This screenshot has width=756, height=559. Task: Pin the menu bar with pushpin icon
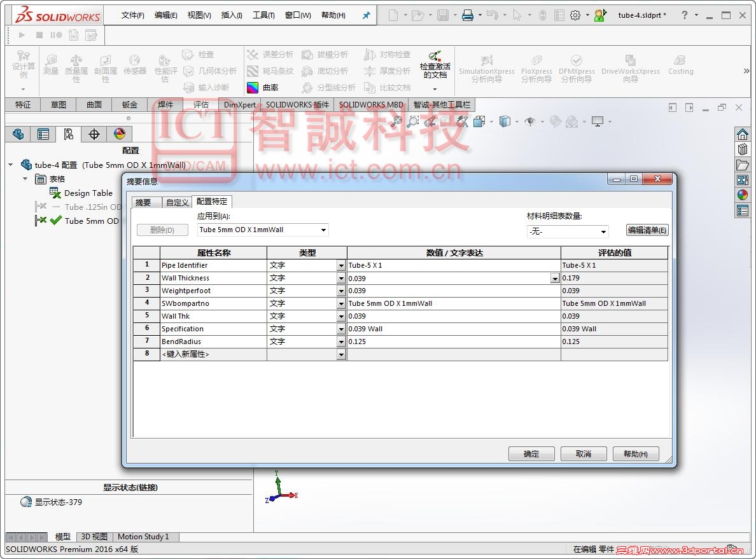(367, 15)
